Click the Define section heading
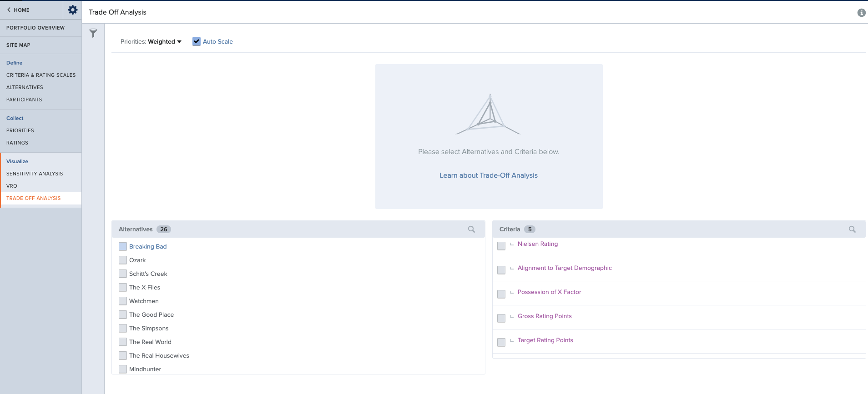The height and width of the screenshot is (394, 868). click(14, 63)
